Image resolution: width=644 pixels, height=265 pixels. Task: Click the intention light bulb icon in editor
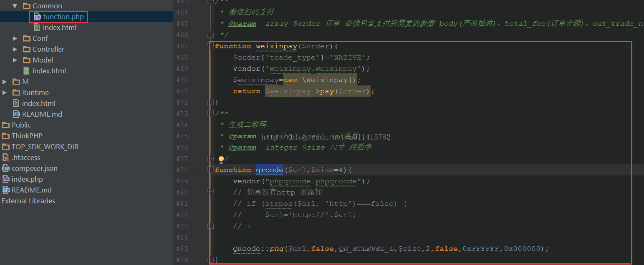coord(221,159)
